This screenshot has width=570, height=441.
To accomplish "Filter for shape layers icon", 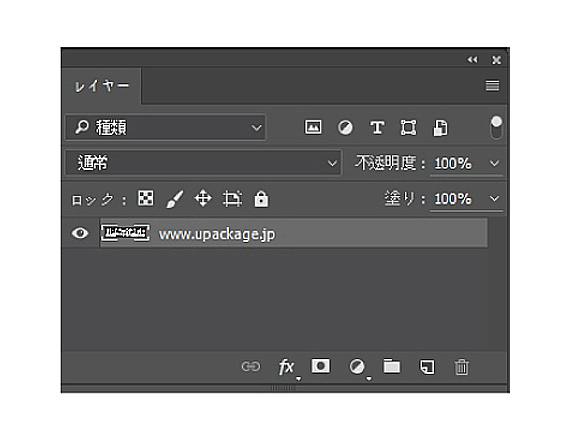I will [408, 128].
